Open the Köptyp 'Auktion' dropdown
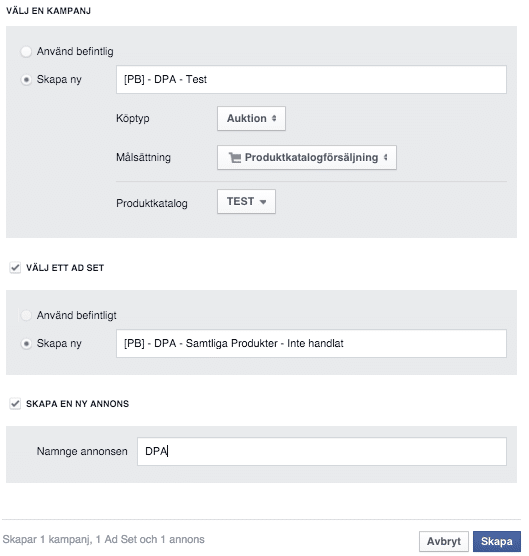The image size is (529, 556). pyautogui.click(x=251, y=118)
